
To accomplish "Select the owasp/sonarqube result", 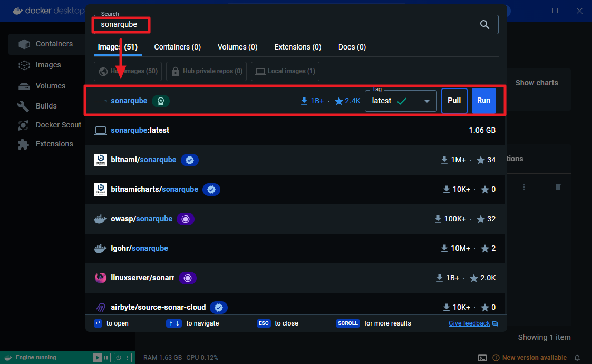I will [295, 219].
